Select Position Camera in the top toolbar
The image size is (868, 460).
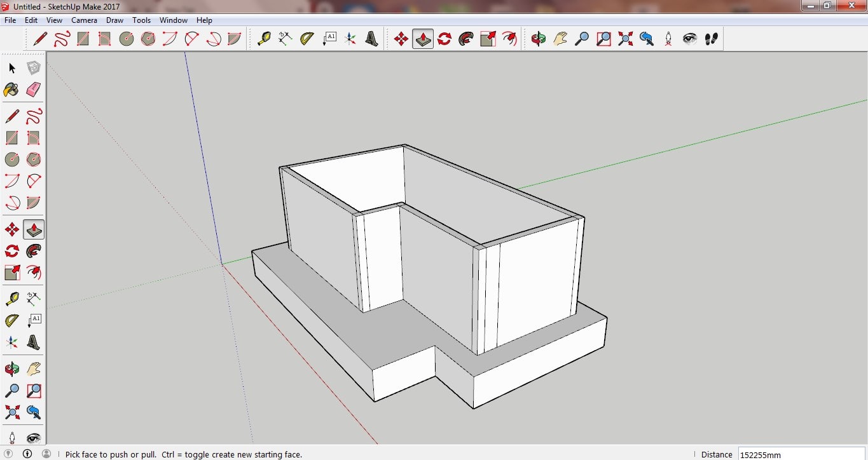click(x=668, y=39)
